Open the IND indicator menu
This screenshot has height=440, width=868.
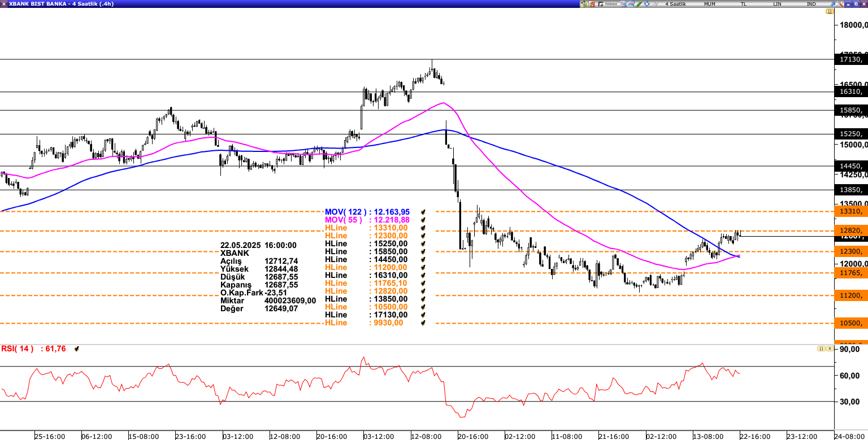tap(811, 4)
